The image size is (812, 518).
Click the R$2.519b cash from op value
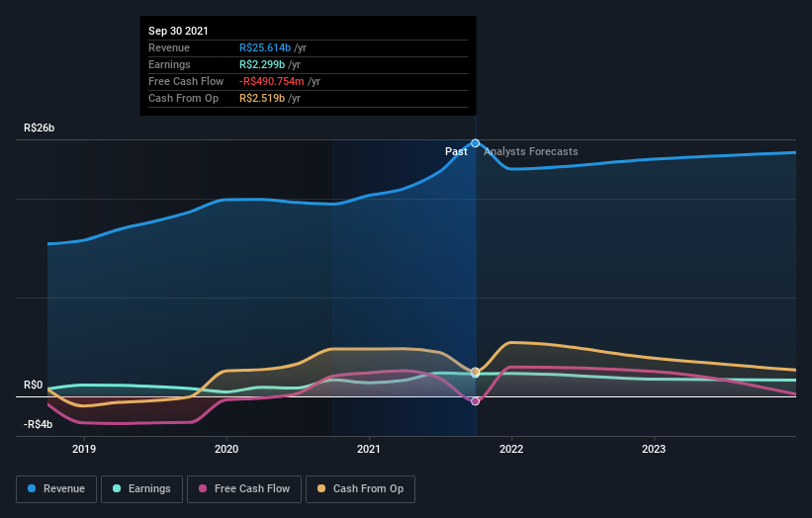coord(262,98)
